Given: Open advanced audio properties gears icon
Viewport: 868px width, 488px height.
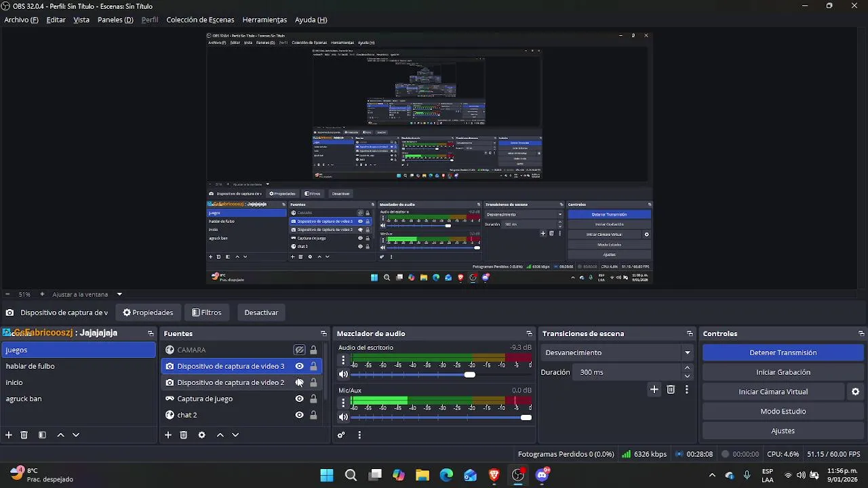Looking at the screenshot, I should 341,435.
